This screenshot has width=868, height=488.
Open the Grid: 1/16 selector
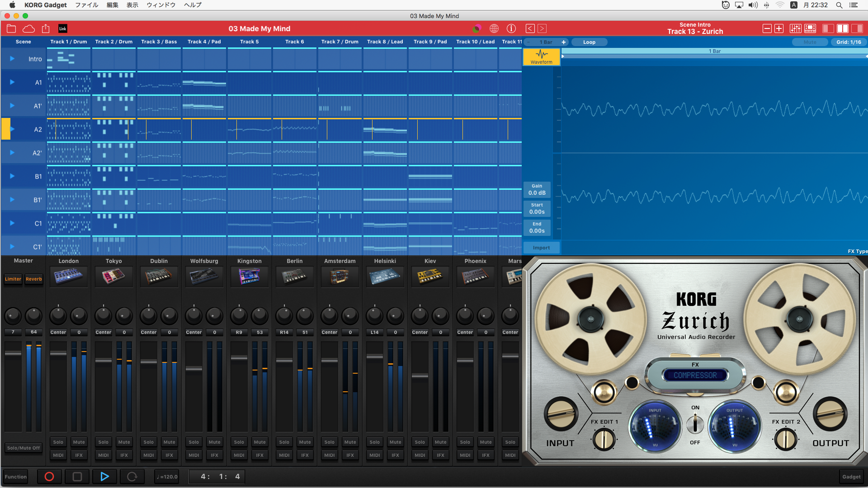[849, 42]
